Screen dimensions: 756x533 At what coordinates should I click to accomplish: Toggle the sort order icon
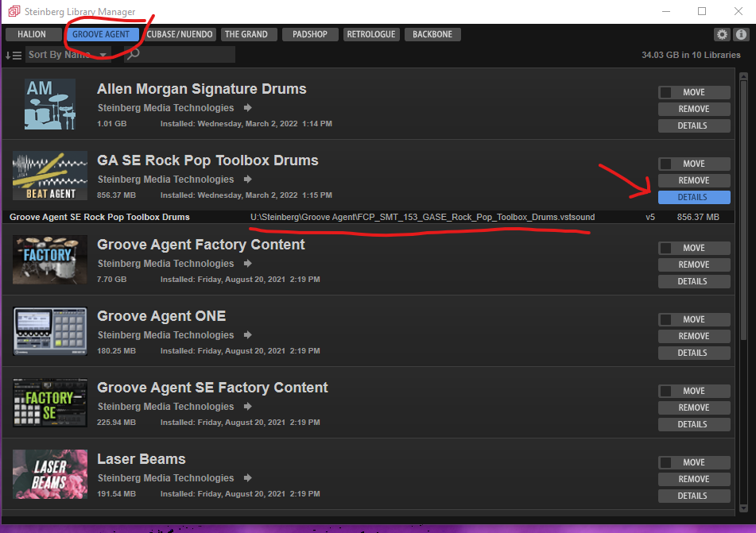pos(14,55)
